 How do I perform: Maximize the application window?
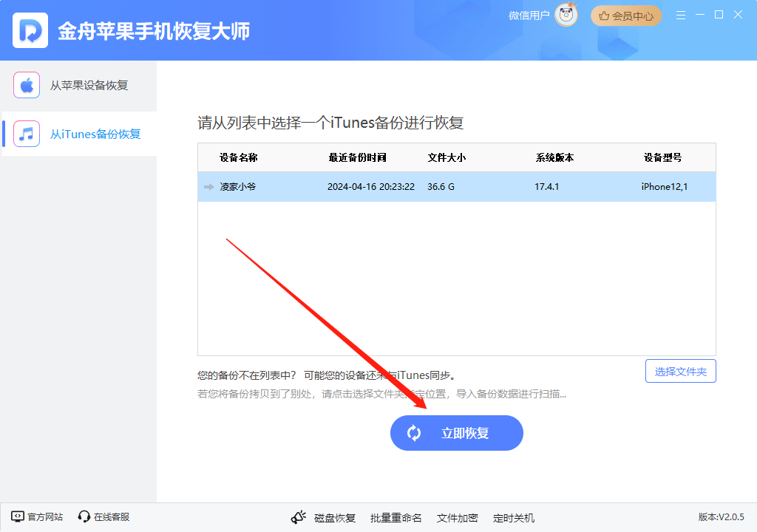tap(719, 15)
